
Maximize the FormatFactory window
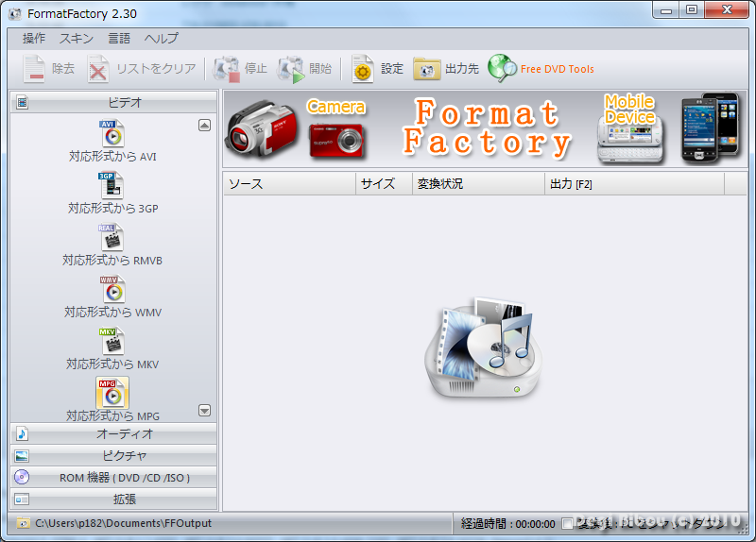point(692,9)
